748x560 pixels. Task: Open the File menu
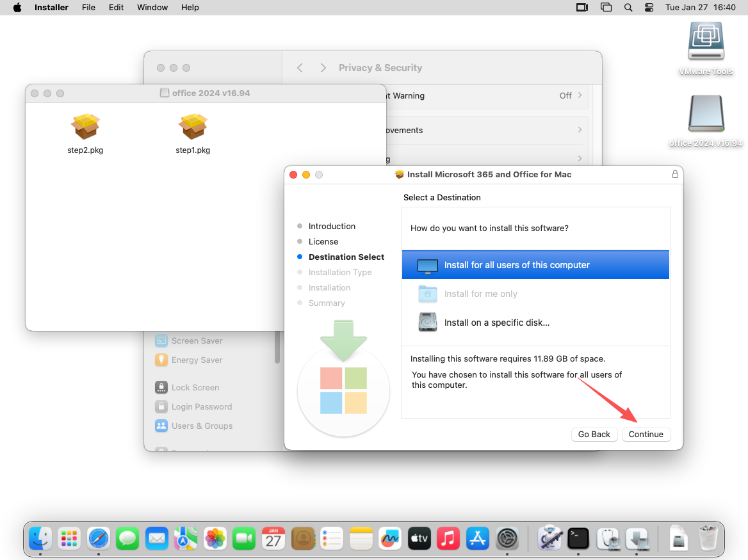pyautogui.click(x=88, y=8)
